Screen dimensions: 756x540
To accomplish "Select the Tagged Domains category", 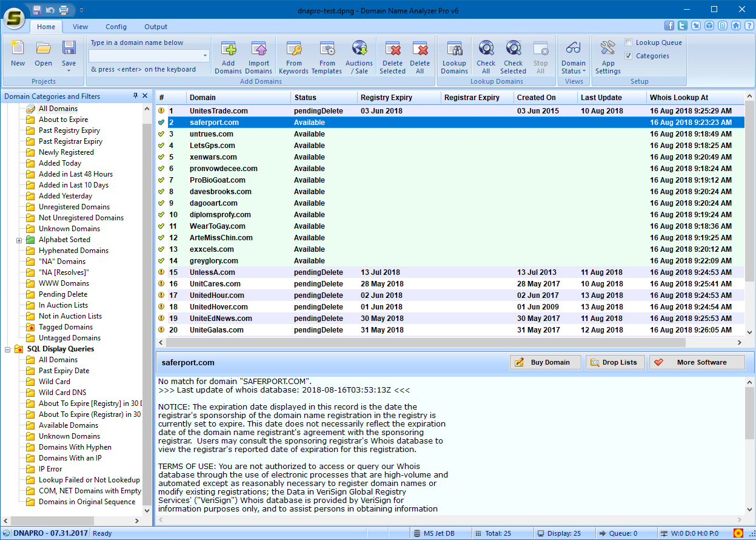I will click(x=65, y=327).
